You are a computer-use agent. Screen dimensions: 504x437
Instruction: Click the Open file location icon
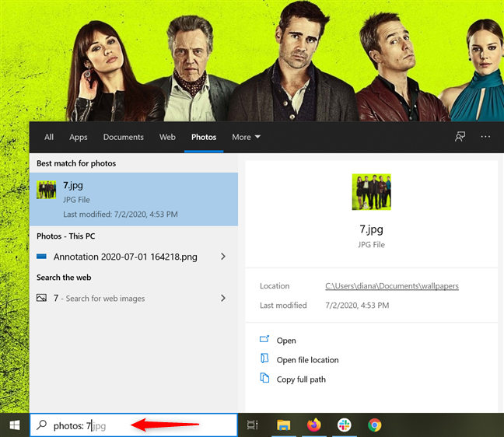[264, 358]
